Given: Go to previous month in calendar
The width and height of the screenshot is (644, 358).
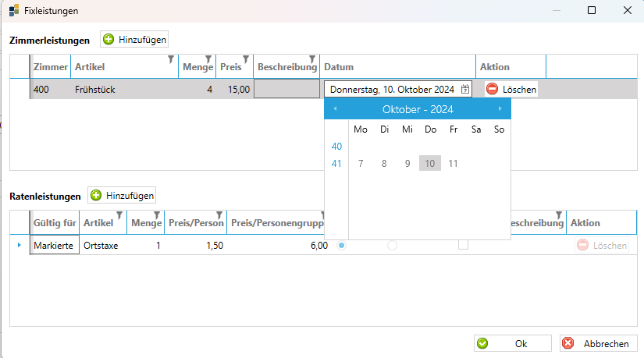Looking at the screenshot, I should point(335,108).
